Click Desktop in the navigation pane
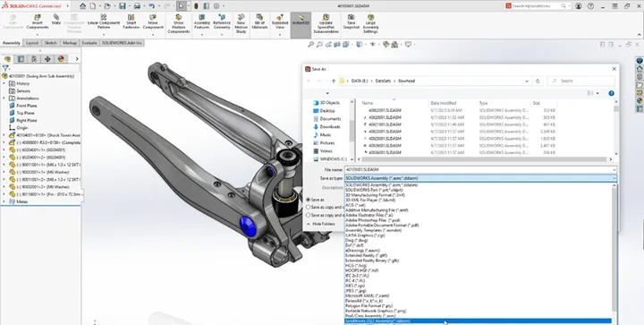This screenshot has height=325, width=644. click(x=327, y=110)
